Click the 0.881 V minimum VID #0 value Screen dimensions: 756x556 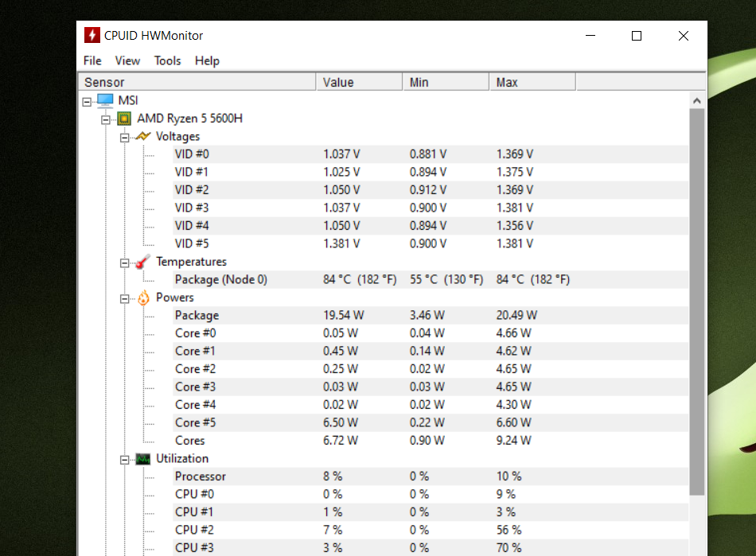click(428, 154)
